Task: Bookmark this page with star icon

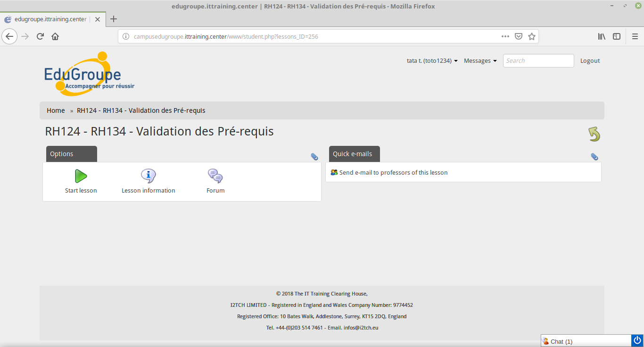Action: click(532, 36)
